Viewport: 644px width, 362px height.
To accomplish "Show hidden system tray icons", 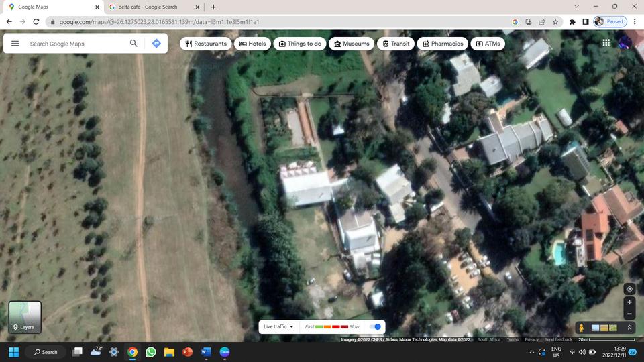I will point(531,352).
